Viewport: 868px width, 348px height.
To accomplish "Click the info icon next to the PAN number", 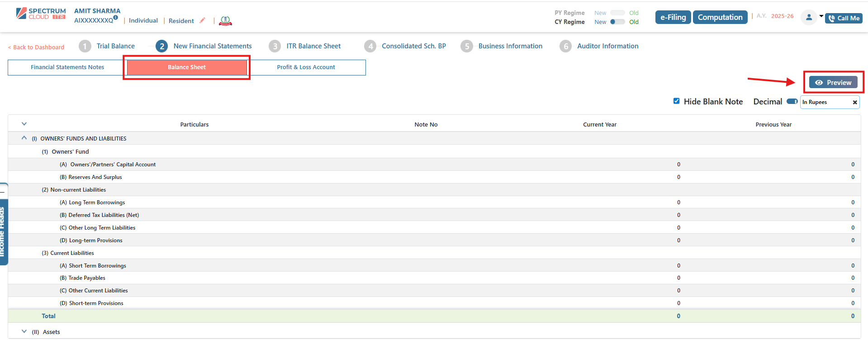I will click(x=116, y=18).
